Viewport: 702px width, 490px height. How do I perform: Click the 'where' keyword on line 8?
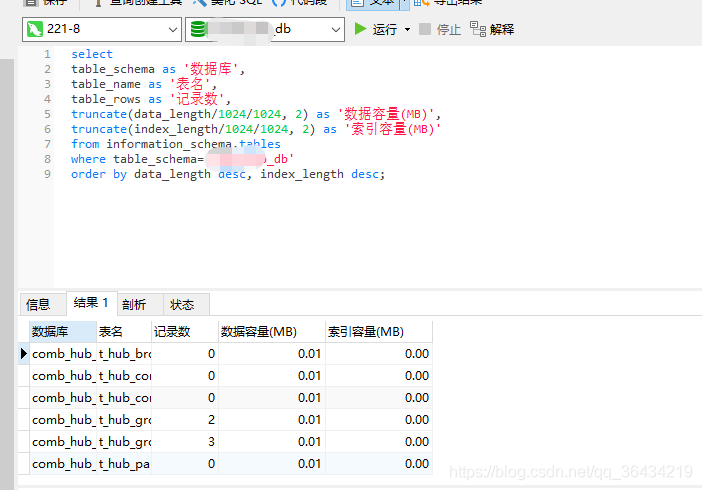pos(88,159)
